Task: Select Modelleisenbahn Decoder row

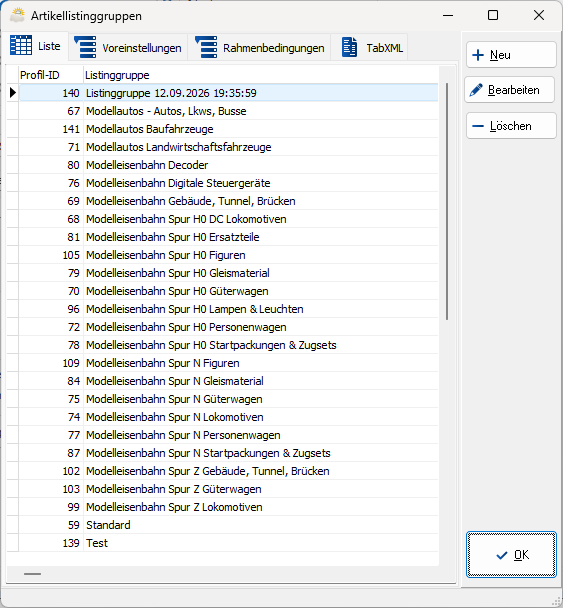Action: click(228, 165)
